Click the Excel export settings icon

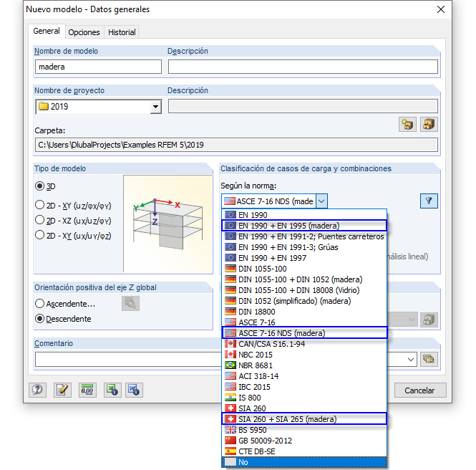pyautogui.click(x=112, y=390)
